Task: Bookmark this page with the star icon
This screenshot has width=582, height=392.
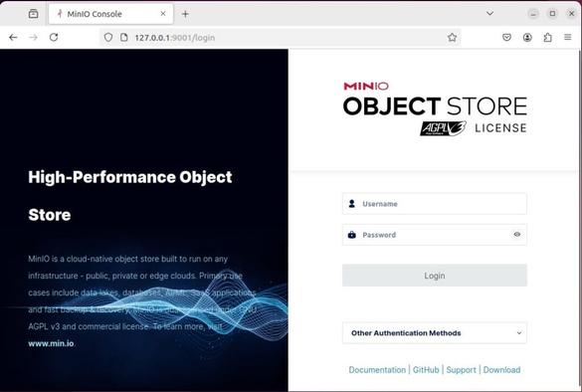Action: [452, 37]
